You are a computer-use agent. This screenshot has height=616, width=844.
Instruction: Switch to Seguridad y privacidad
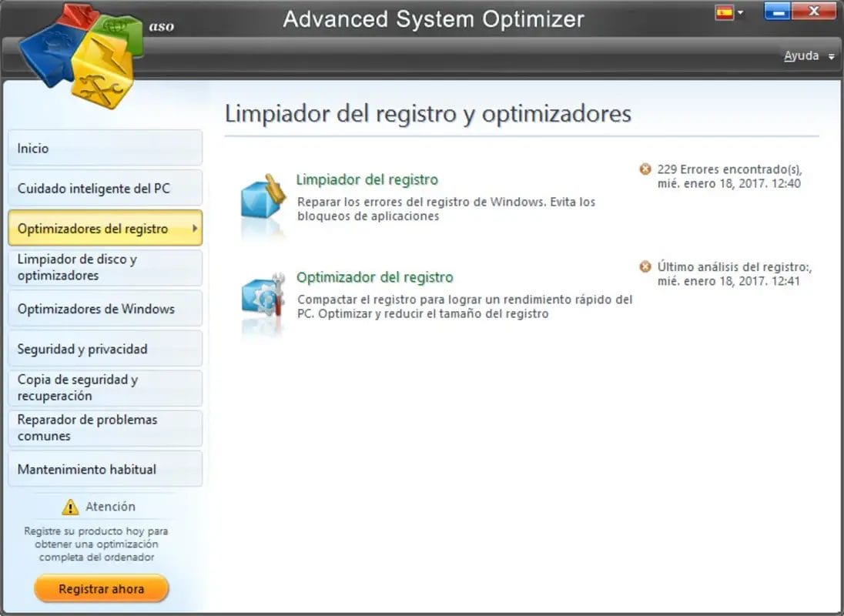point(105,349)
